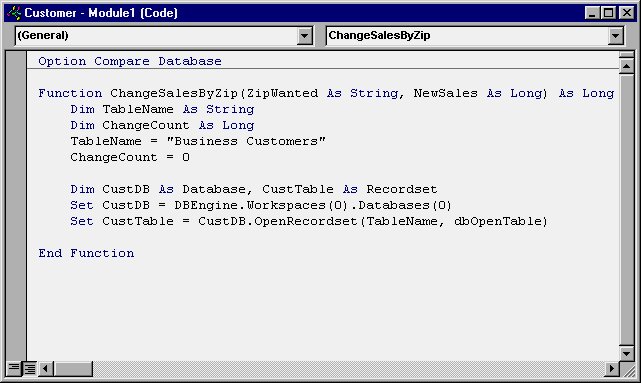This screenshot has height=383, width=641.
Task: Place cursor on End Function line
Action: 86,253
